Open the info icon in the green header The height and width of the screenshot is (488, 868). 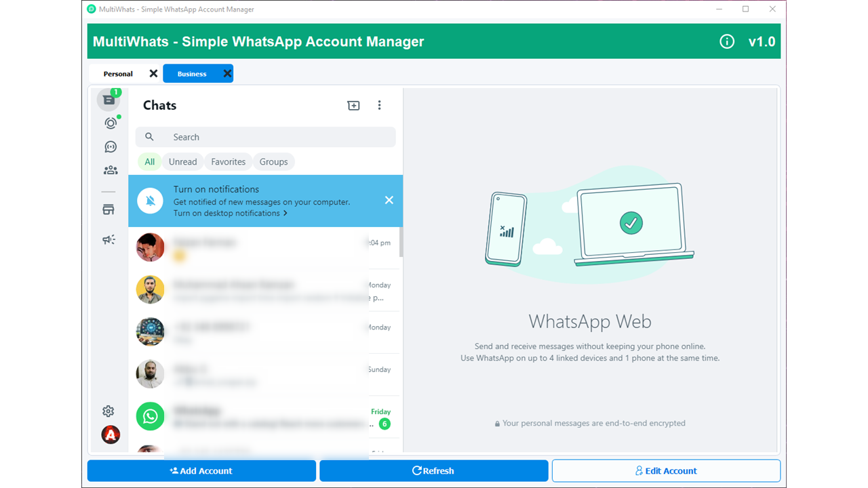(x=727, y=41)
